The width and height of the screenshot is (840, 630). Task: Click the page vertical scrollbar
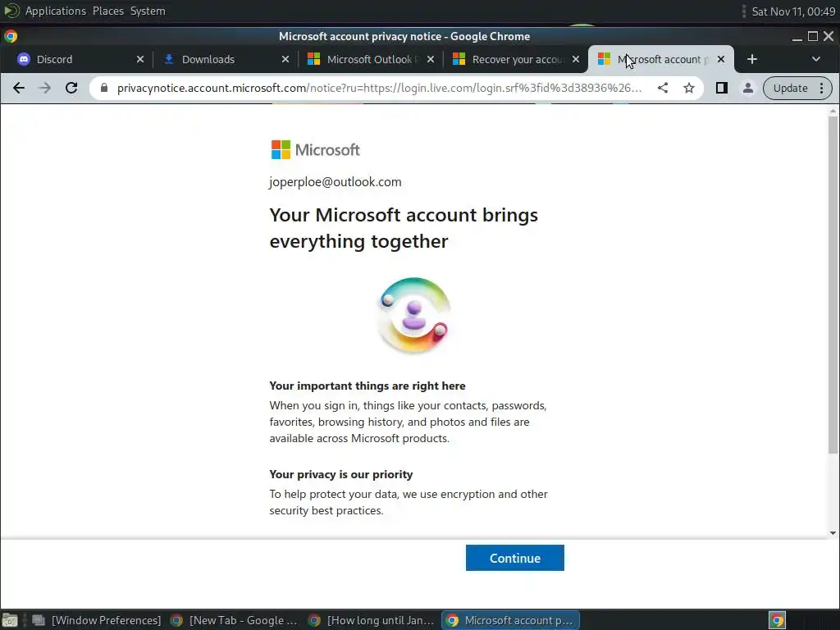pyautogui.click(x=833, y=284)
